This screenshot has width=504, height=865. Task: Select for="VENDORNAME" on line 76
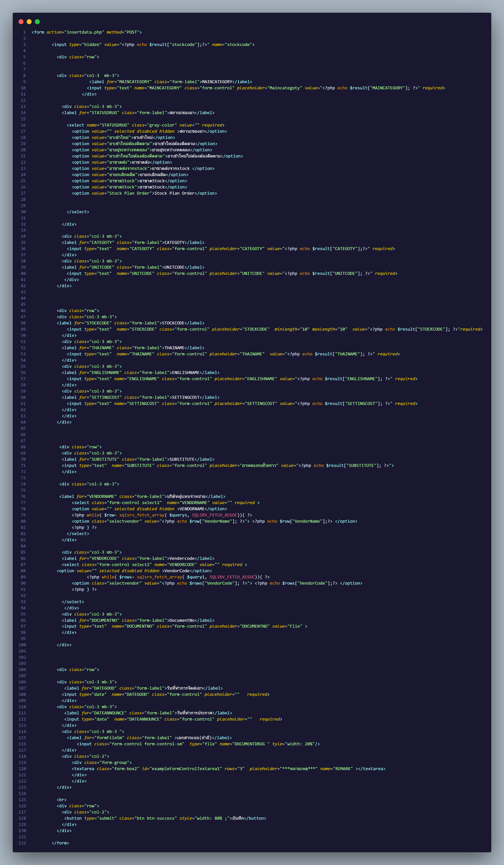click(x=97, y=496)
